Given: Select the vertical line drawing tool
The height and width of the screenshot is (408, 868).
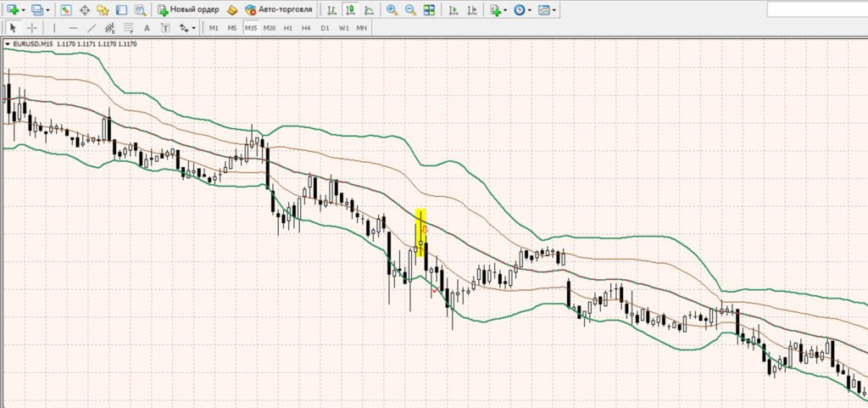Looking at the screenshot, I should [55, 28].
